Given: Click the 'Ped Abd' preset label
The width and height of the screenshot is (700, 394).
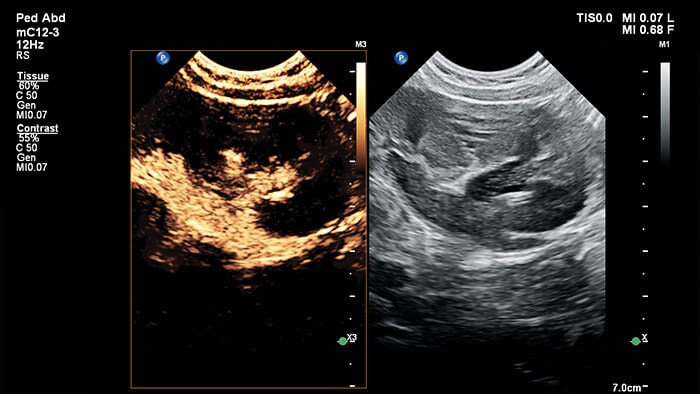Looking at the screenshot, I should click(x=41, y=18).
